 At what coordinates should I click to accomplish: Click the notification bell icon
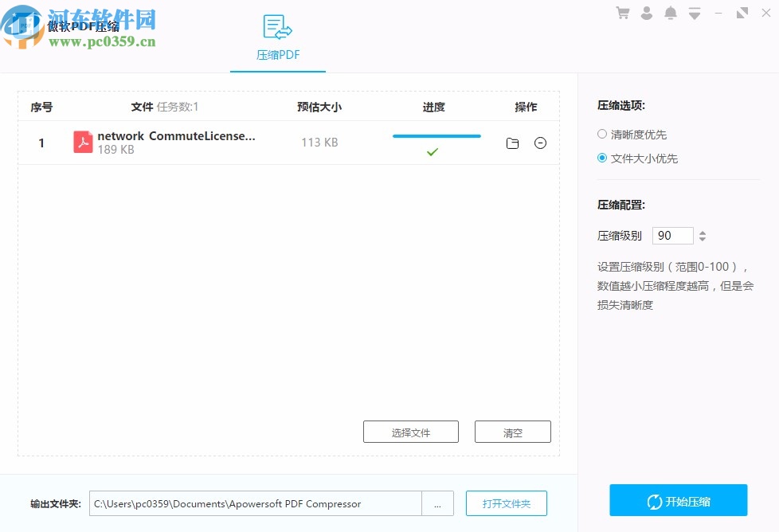(670, 12)
